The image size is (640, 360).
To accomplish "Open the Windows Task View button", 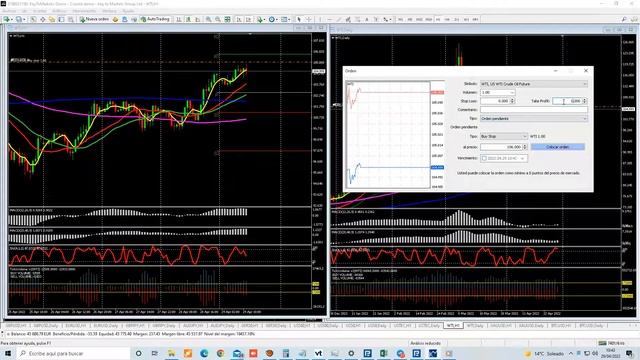I will pyautogui.click(x=155, y=353).
